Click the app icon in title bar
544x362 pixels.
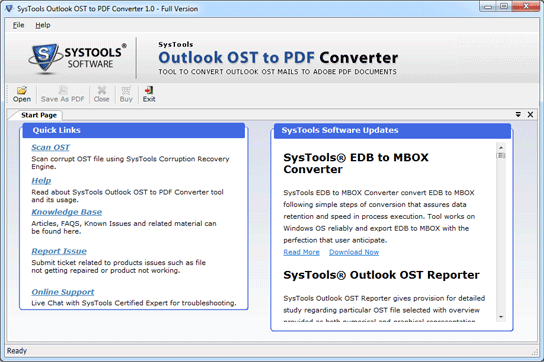coord(9,9)
